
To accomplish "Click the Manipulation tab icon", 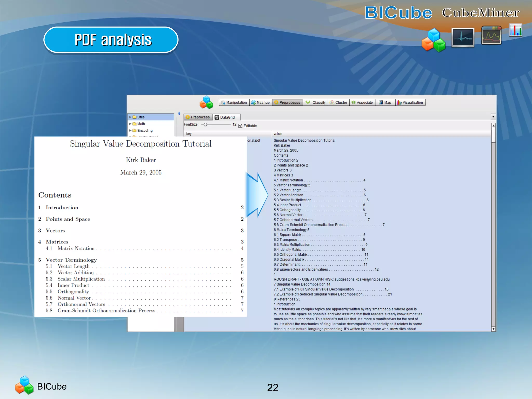I will [x=223, y=103].
